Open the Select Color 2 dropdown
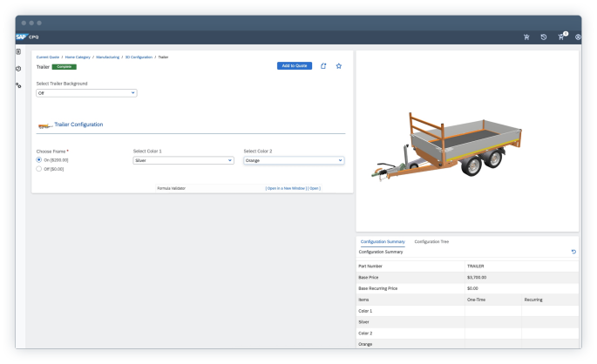 pos(294,160)
